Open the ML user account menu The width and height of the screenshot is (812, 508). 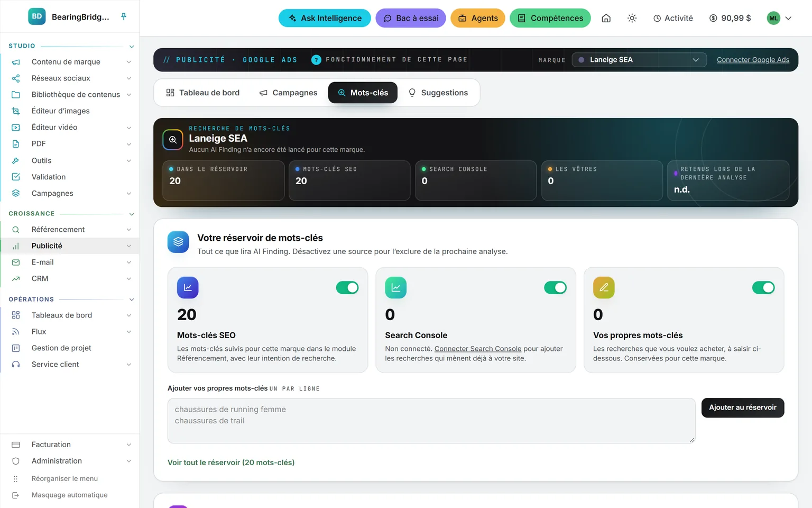click(x=780, y=18)
